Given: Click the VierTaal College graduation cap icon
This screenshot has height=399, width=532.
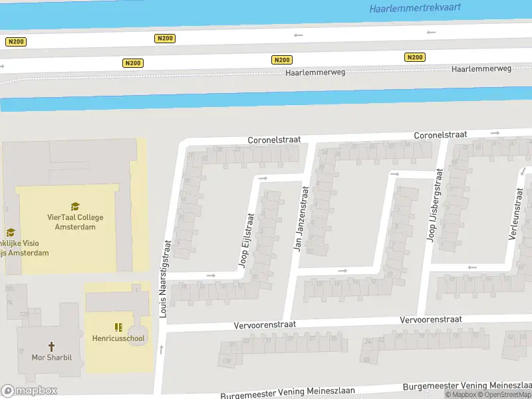Looking at the screenshot, I should 75,207.
